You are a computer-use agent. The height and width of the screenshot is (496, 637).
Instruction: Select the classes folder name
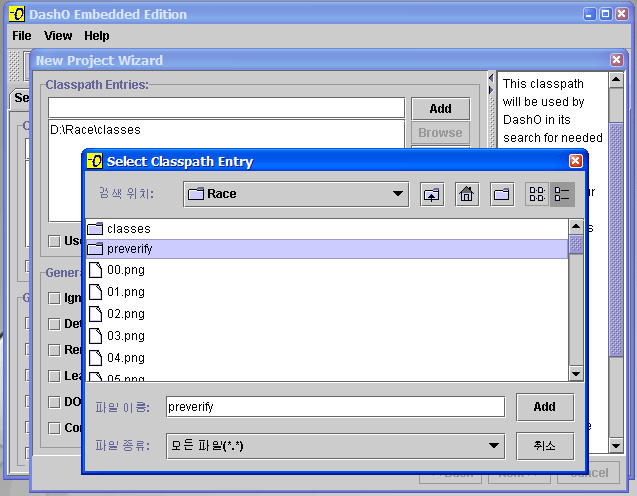tap(129, 229)
